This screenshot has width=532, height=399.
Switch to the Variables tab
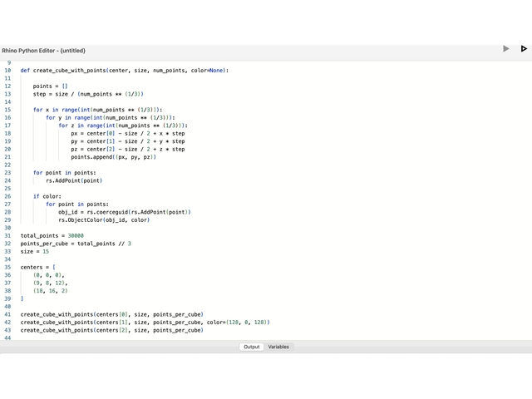click(x=278, y=347)
